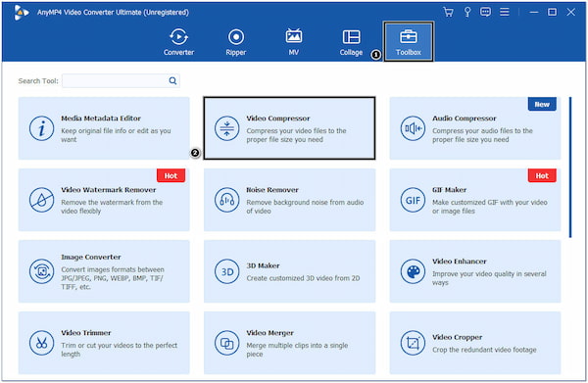Viewport: 588px width, 383px height.
Task: Click 'Compress your audio files' description
Action: [x=482, y=135]
